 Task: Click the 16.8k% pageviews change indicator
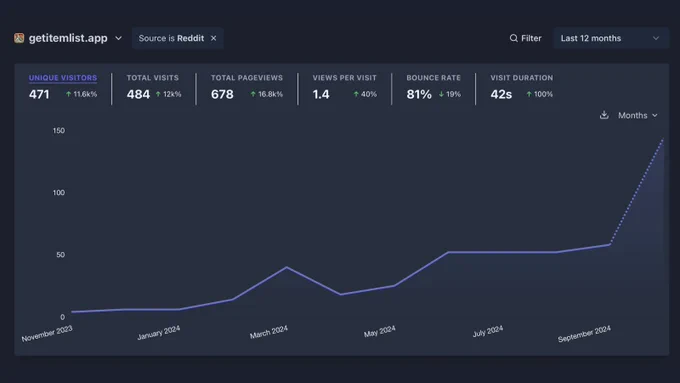click(267, 94)
